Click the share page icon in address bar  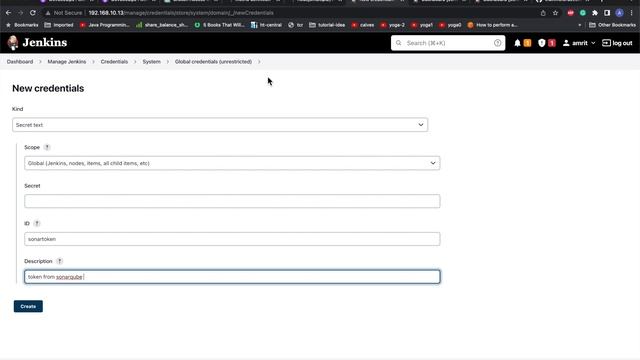click(543, 13)
